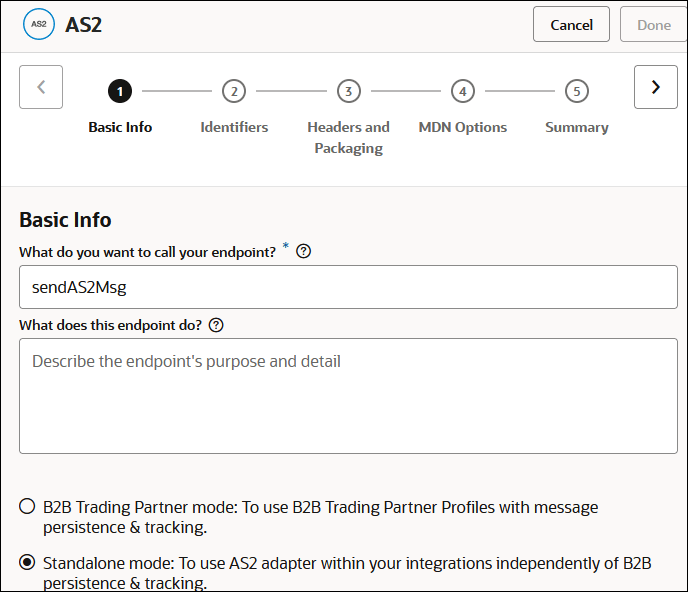Image resolution: width=688 pixels, height=592 pixels.
Task: Click the step 1 Basic Info circle
Action: tap(120, 91)
